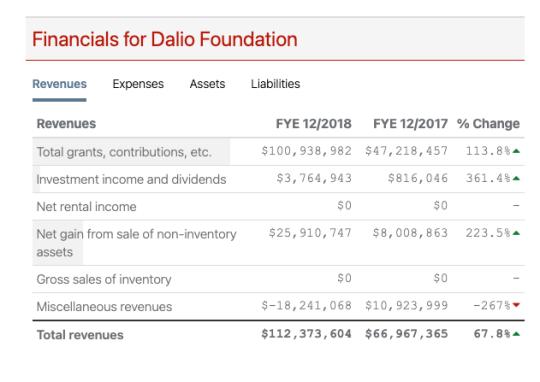Select Total grants, contributions, etc. row label
Screen dimensions: 540x382
click(x=124, y=152)
